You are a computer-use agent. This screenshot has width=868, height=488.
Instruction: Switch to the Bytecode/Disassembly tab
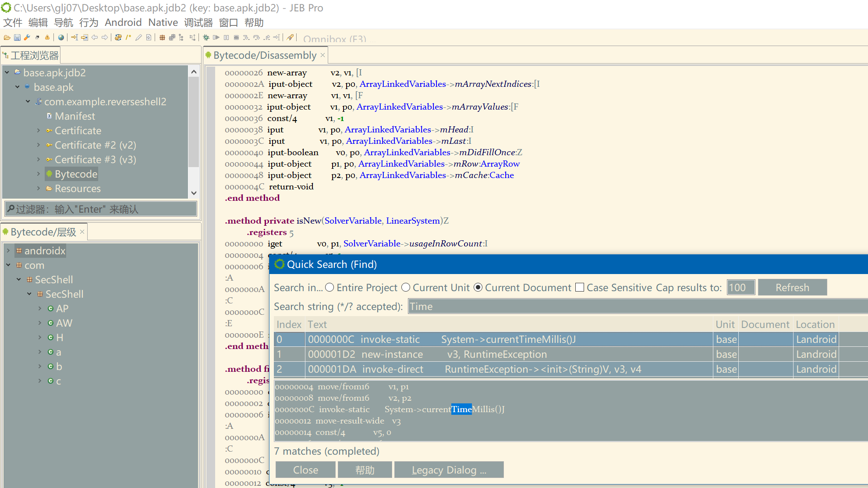point(264,55)
